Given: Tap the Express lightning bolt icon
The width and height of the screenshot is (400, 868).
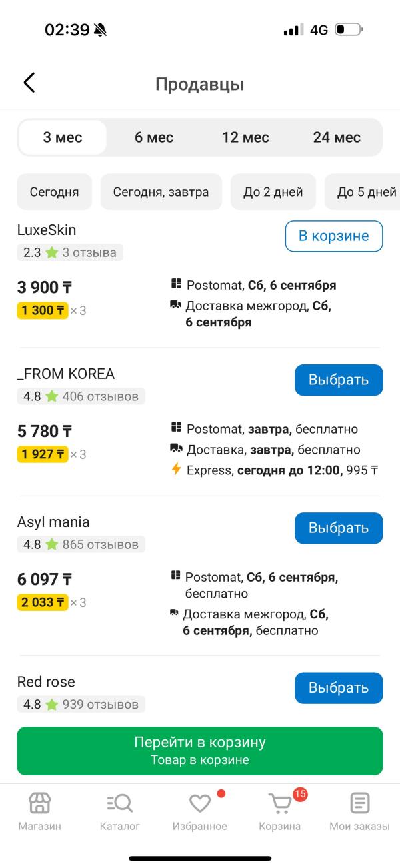Looking at the screenshot, I should click(176, 470).
